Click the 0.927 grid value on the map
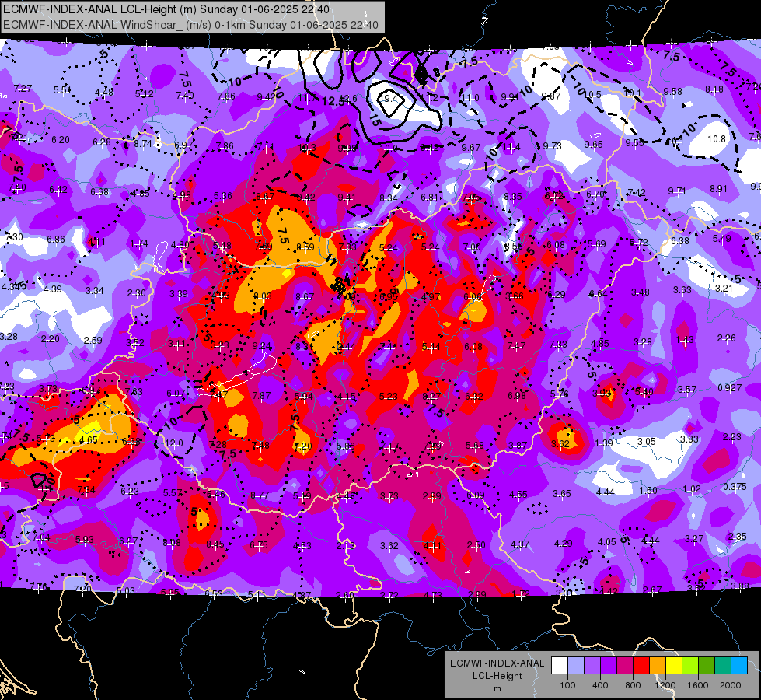The height and width of the screenshot is (700, 761). (729, 387)
